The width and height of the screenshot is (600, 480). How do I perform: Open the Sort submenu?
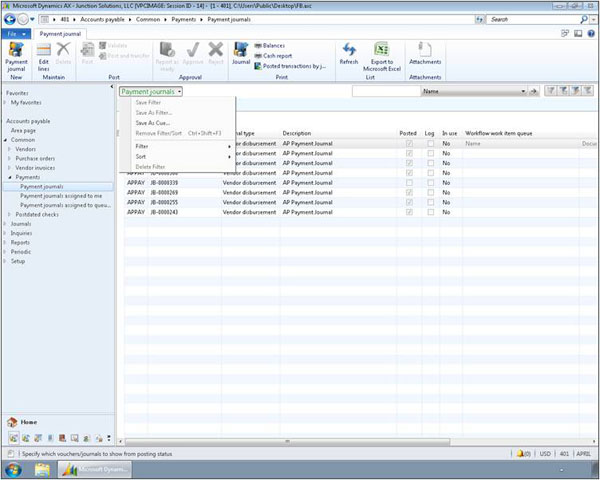tap(177, 157)
